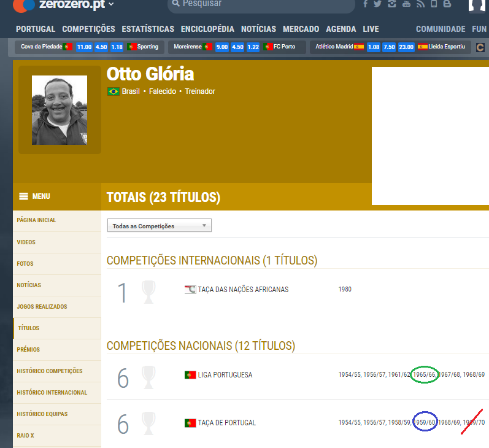This screenshot has width=489, height=448.
Task: Click the brown C betting logo icon
Action: [480, 47]
